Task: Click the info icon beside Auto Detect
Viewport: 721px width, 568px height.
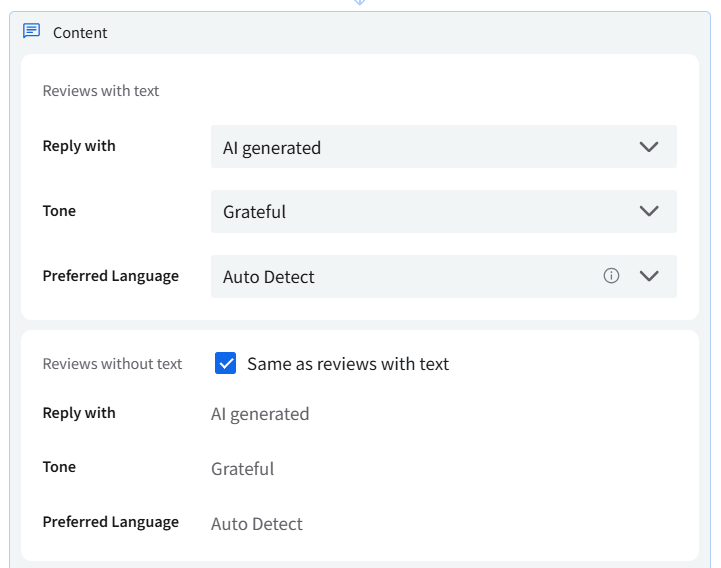Action: click(x=611, y=276)
